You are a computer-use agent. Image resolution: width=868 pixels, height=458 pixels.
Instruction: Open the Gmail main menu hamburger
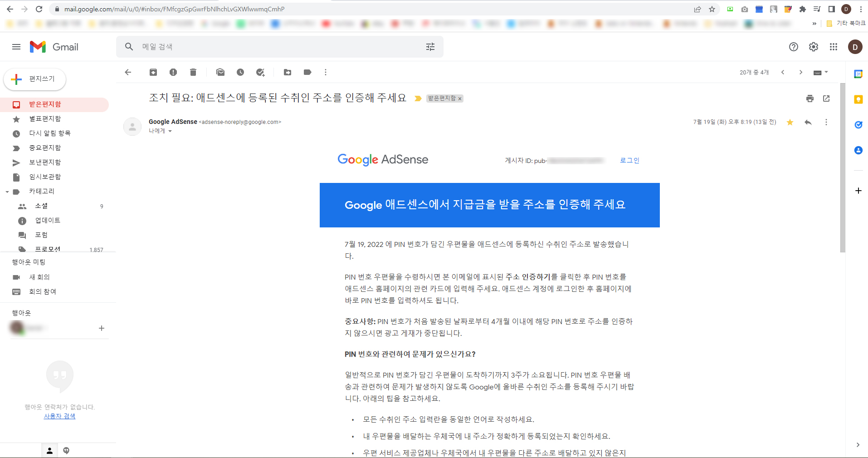coord(16,47)
